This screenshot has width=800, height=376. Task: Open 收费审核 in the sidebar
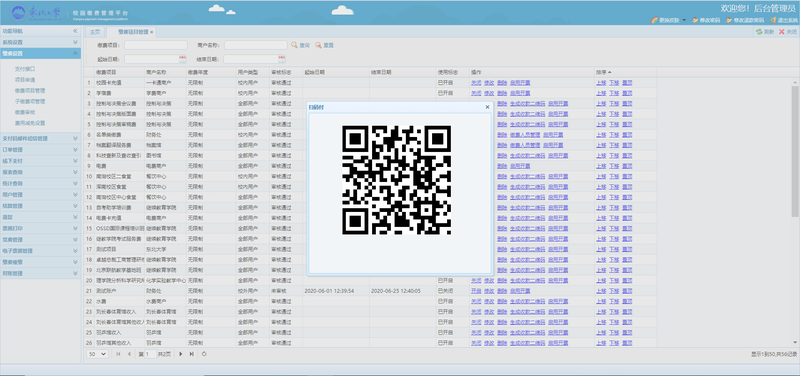(x=25, y=112)
